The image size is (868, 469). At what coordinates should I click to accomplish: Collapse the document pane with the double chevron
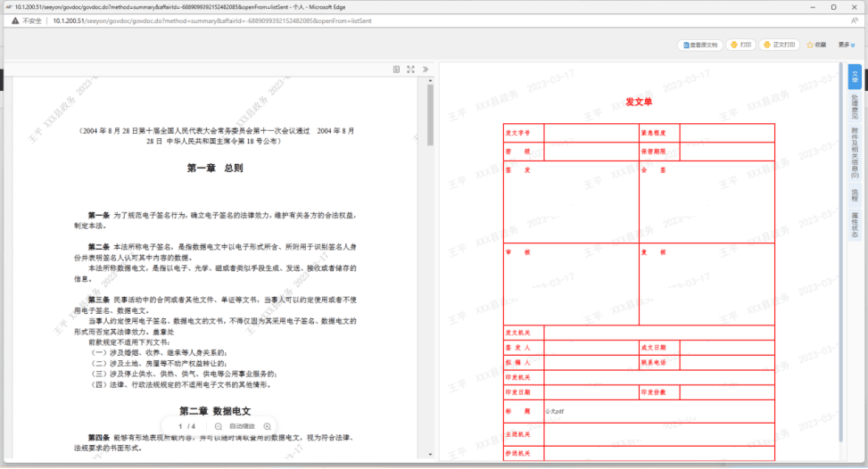pos(426,70)
